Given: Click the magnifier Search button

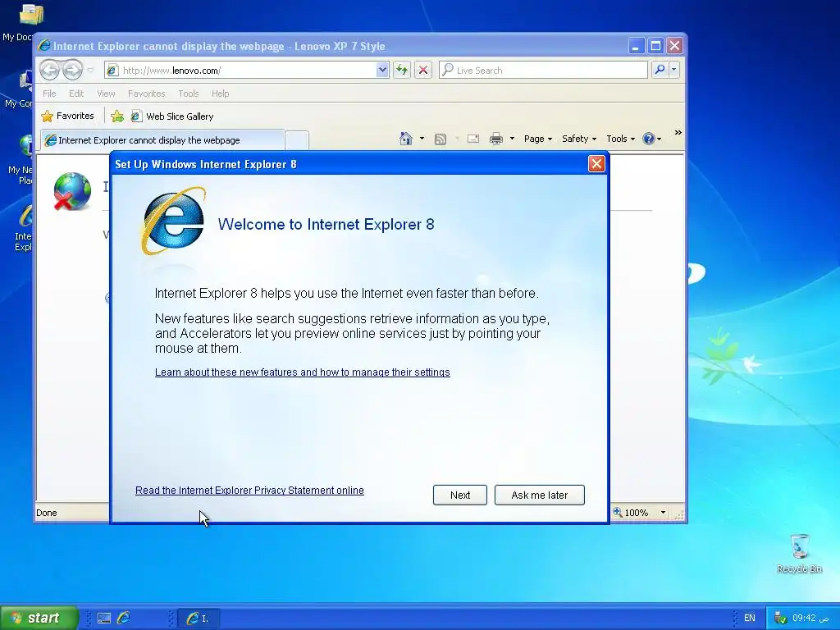Looking at the screenshot, I should [660, 70].
